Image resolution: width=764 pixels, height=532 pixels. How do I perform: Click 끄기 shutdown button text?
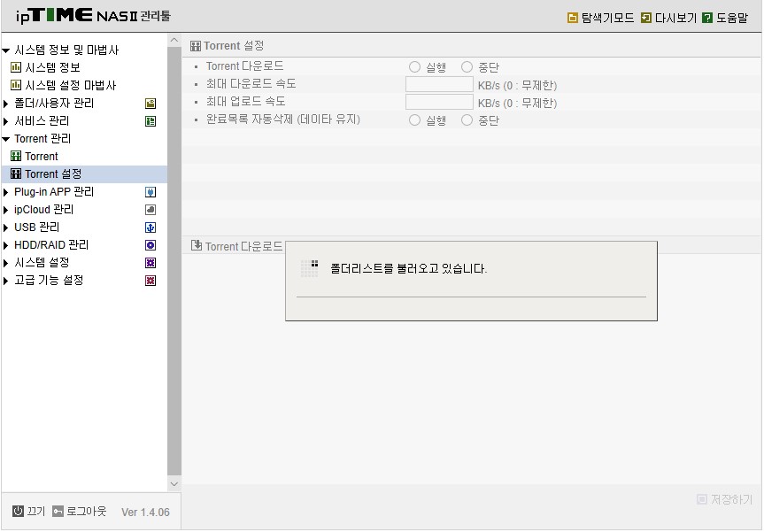pyautogui.click(x=35, y=511)
